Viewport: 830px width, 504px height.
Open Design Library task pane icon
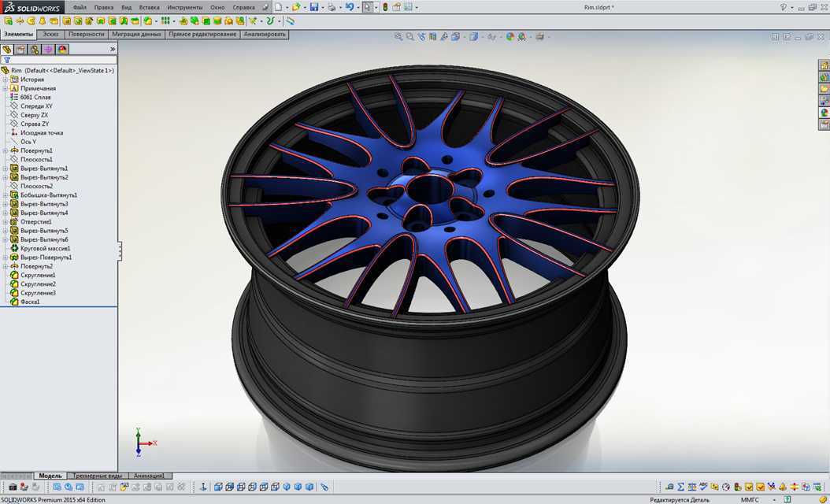click(824, 77)
